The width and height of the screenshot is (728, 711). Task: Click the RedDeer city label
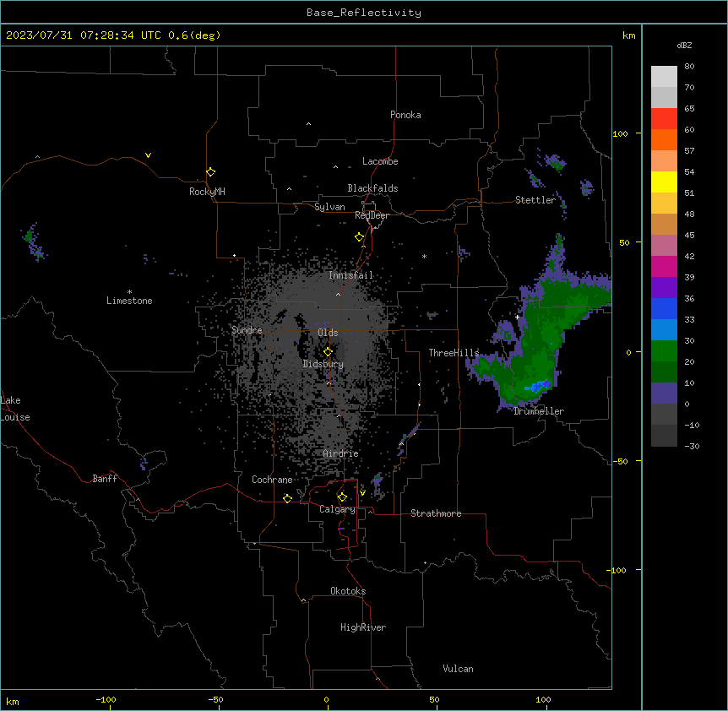(x=372, y=215)
